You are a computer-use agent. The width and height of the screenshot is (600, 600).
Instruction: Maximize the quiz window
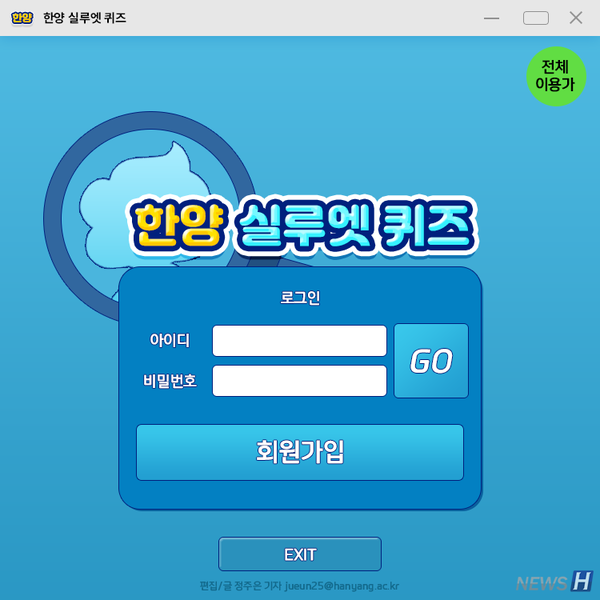[536, 18]
